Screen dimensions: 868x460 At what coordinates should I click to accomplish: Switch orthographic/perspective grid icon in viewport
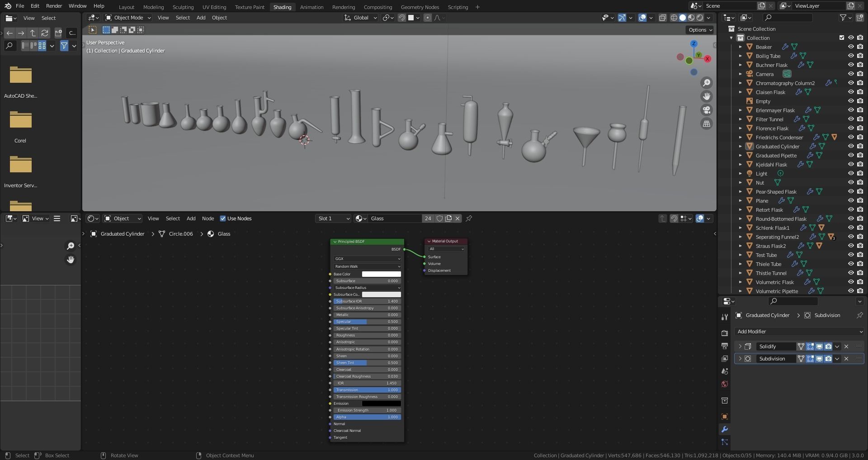[x=706, y=123]
